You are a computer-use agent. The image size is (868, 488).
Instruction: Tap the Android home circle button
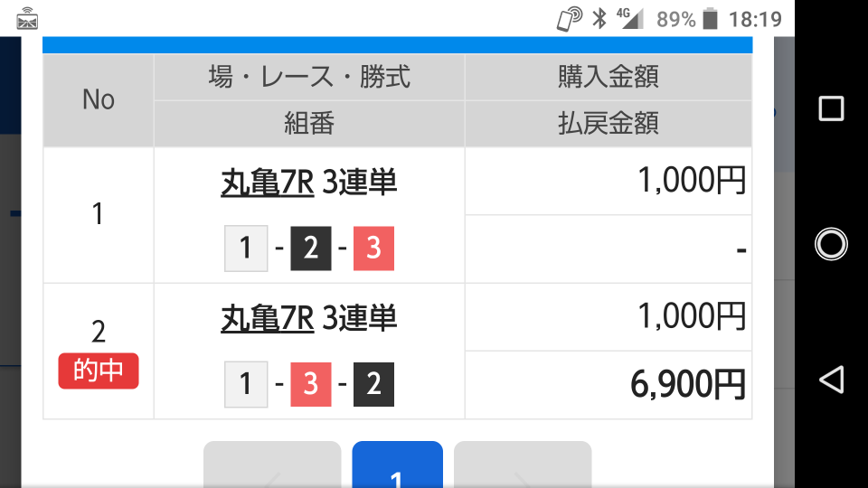[x=831, y=244]
